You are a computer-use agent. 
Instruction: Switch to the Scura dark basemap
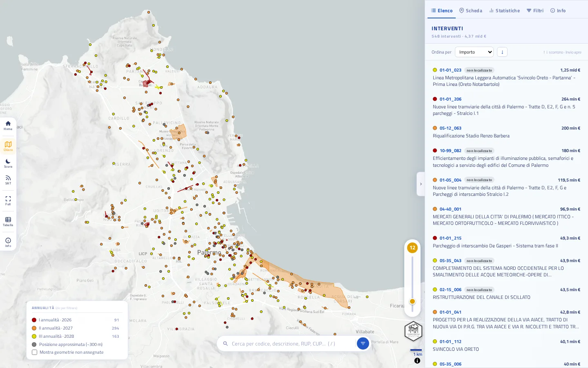8,163
